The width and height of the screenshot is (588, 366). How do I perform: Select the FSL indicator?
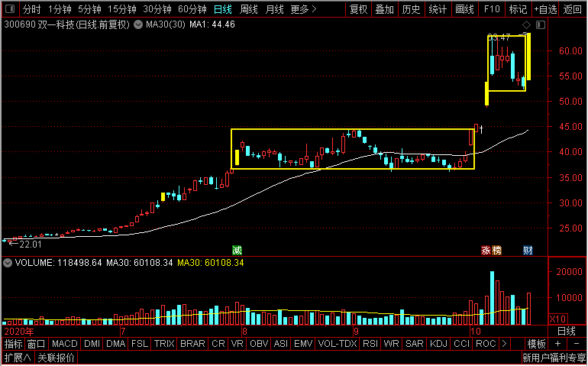point(140,344)
